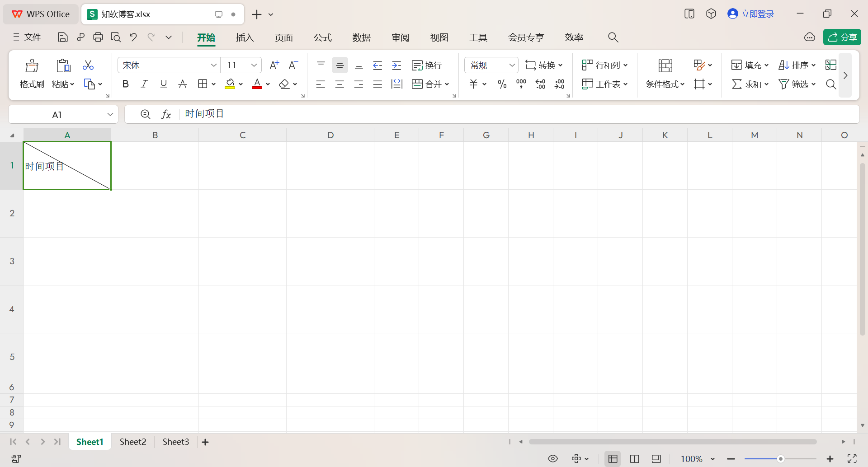Click the 工作表 worksheet button

point(605,84)
